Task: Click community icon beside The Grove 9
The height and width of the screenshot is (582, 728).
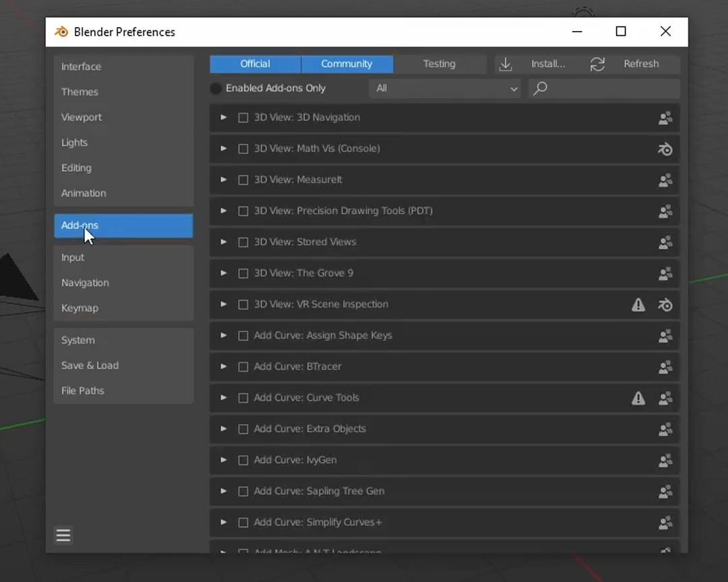Action: tap(665, 274)
